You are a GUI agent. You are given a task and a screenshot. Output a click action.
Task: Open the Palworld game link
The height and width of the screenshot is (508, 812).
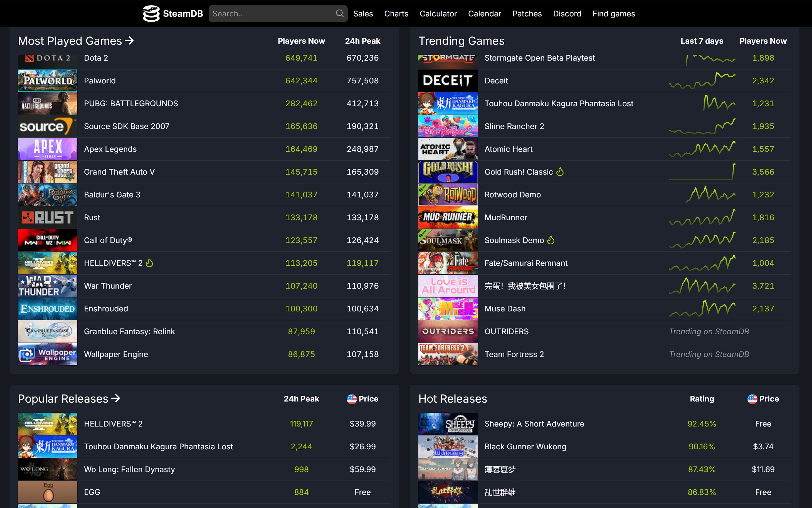100,81
